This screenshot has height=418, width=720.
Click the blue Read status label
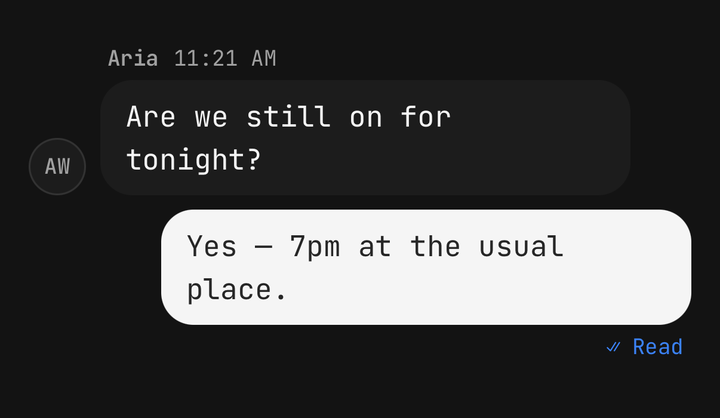tap(658, 347)
